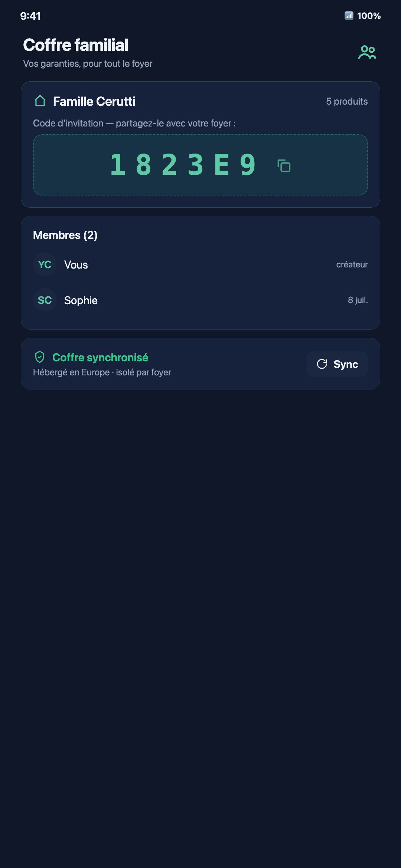Open the Vous member row
Image resolution: width=401 pixels, height=868 pixels.
(200, 264)
